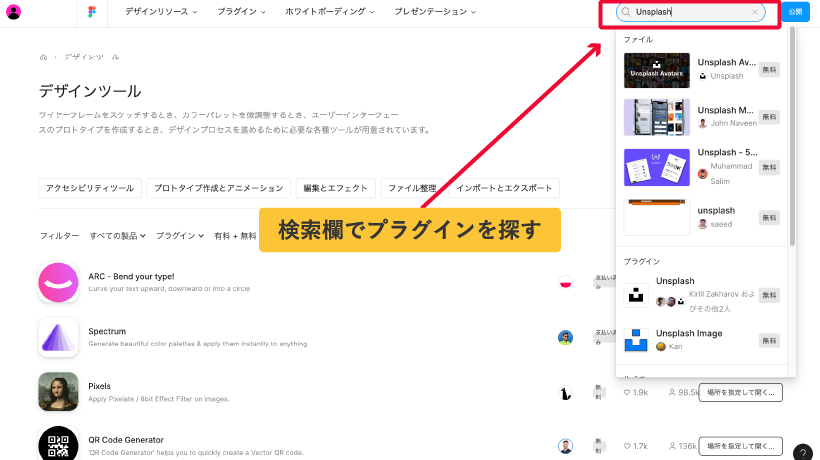This screenshot has height=460, width=820.
Task: Select the インポートとエクスポート category
Action: point(504,188)
